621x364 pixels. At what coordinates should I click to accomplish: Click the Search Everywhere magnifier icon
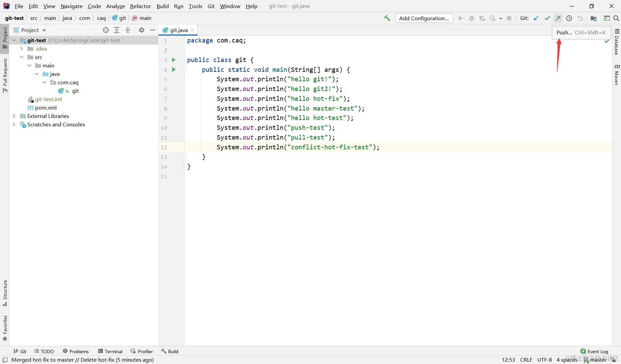click(616, 18)
